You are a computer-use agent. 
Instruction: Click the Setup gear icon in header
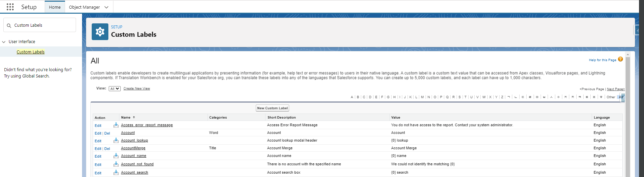[x=100, y=32]
